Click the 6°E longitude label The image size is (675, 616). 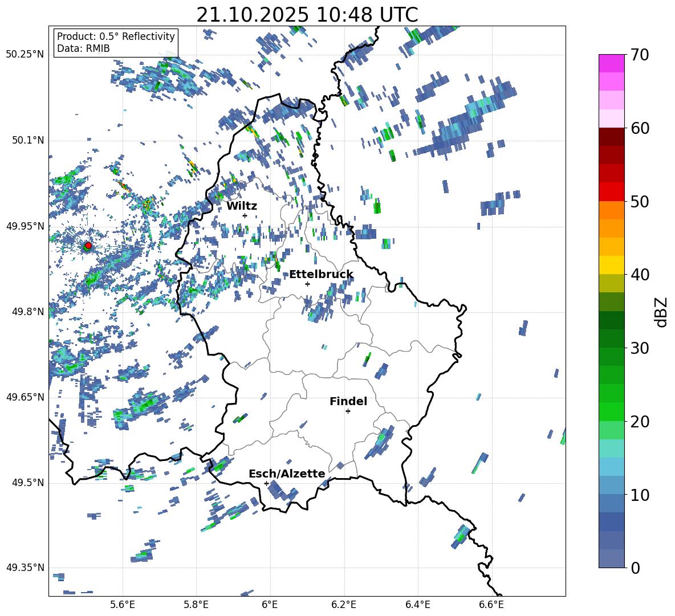point(270,605)
